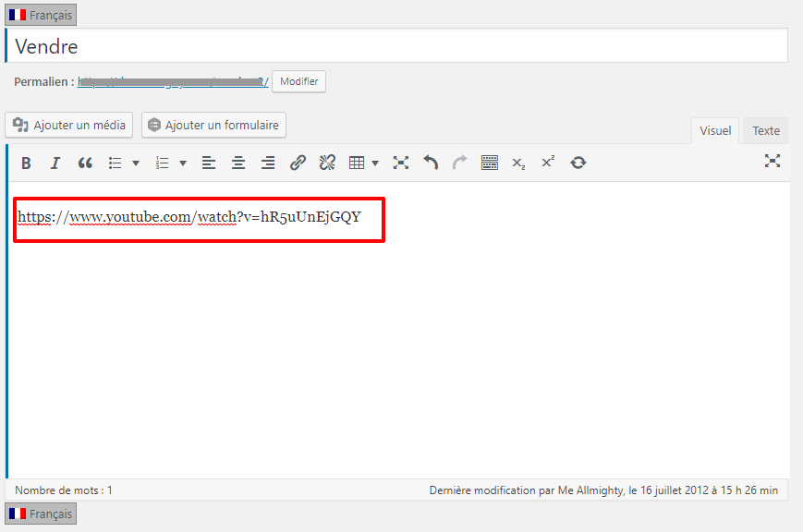This screenshot has height=532, width=803.
Task: Open the numbered list style dropdown
Action: coord(183,163)
